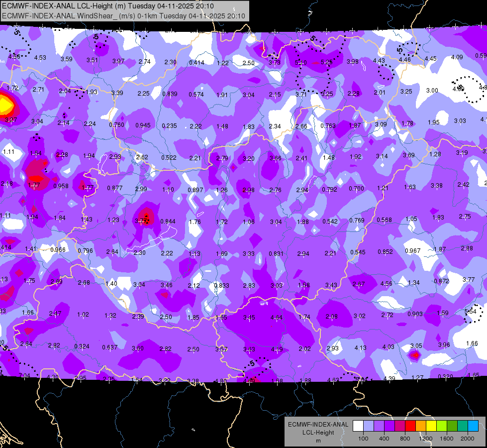The width and height of the screenshot is (487, 448).
Task: Click the wind shear value 0.897
Action: click(x=195, y=190)
